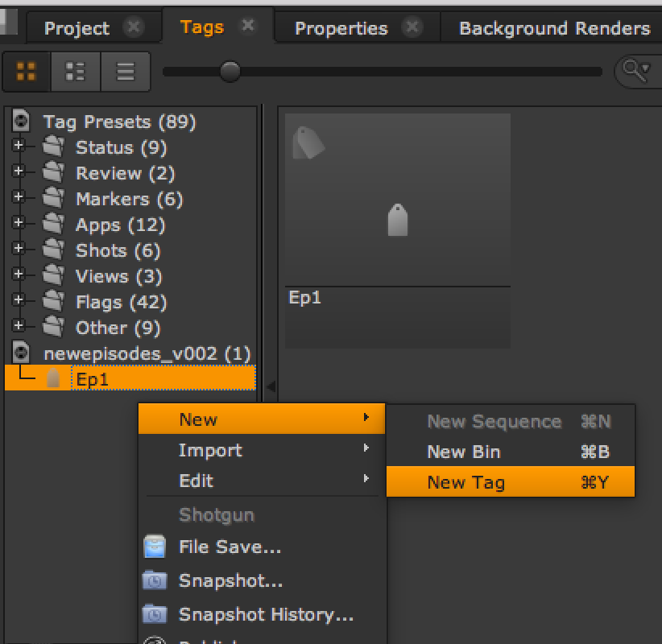Close the Tags tab
Viewport: 662px width, 644px height.
tap(248, 26)
